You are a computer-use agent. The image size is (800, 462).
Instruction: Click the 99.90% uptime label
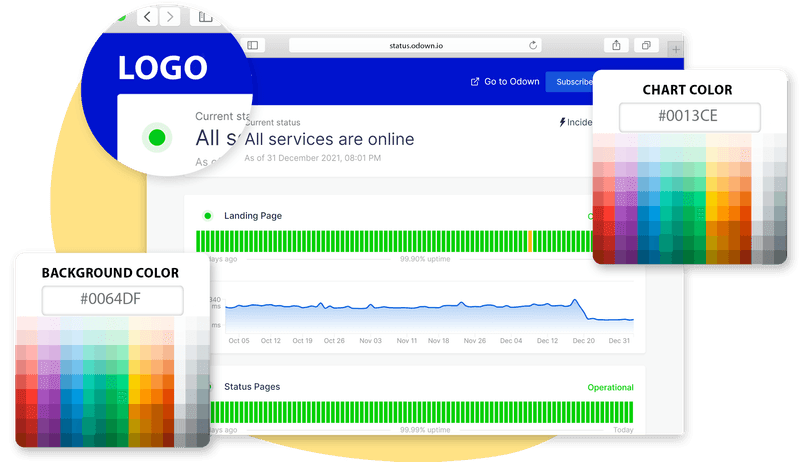click(x=425, y=259)
